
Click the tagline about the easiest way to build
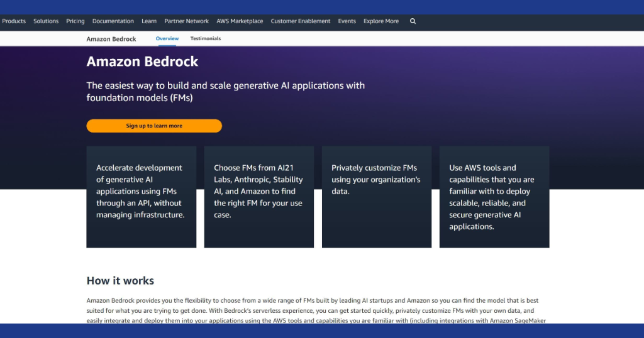(x=226, y=92)
